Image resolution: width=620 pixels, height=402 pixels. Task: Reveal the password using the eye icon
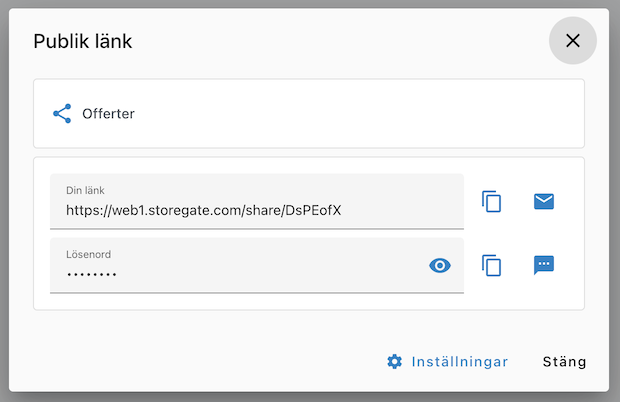point(440,265)
